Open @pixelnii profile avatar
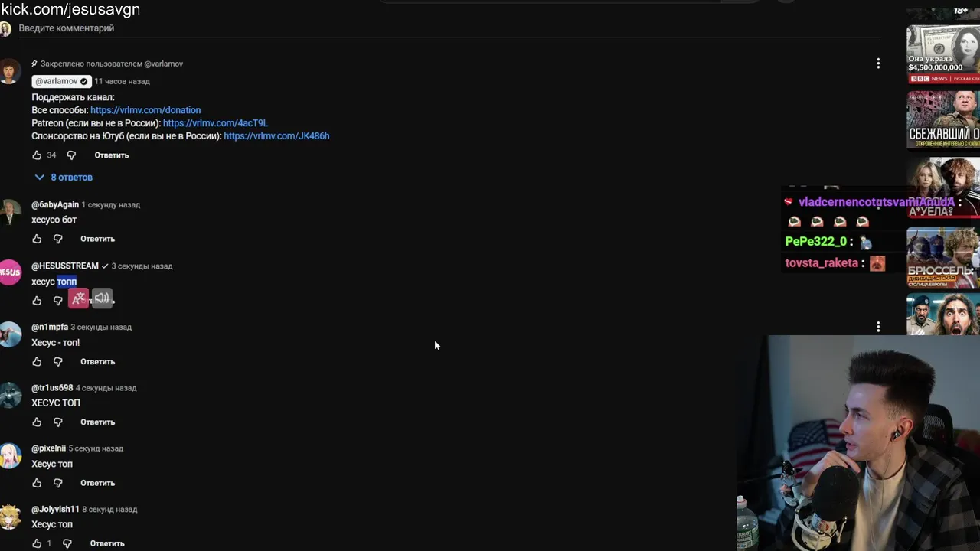Screen dimensions: 980x551 10,456
